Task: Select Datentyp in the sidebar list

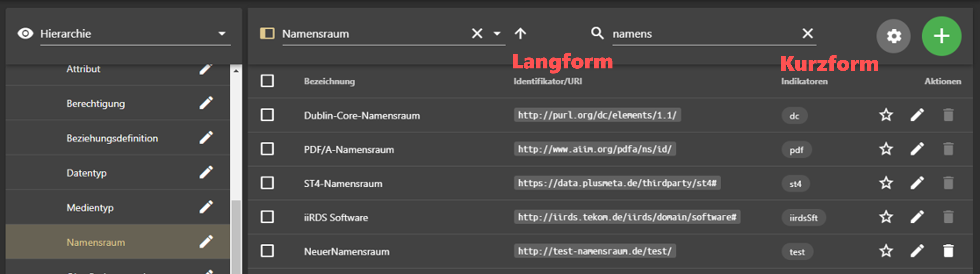Action: pyautogui.click(x=86, y=173)
